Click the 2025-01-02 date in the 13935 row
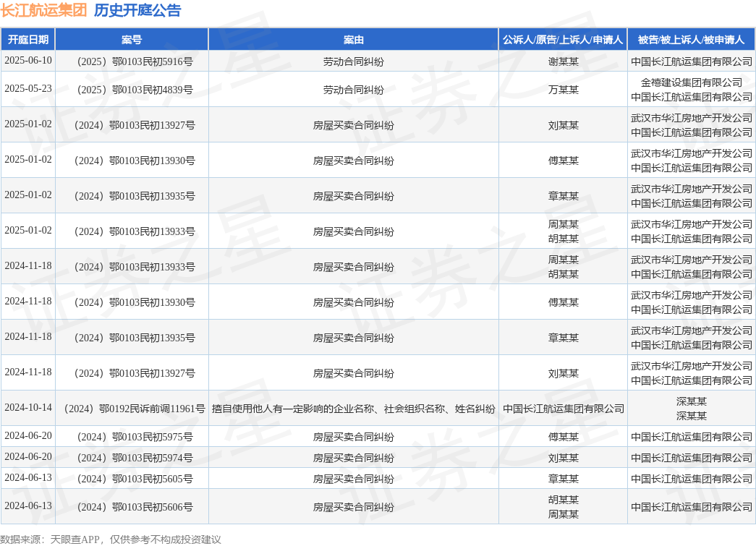This screenshot has height=546, width=756. tap(28, 195)
